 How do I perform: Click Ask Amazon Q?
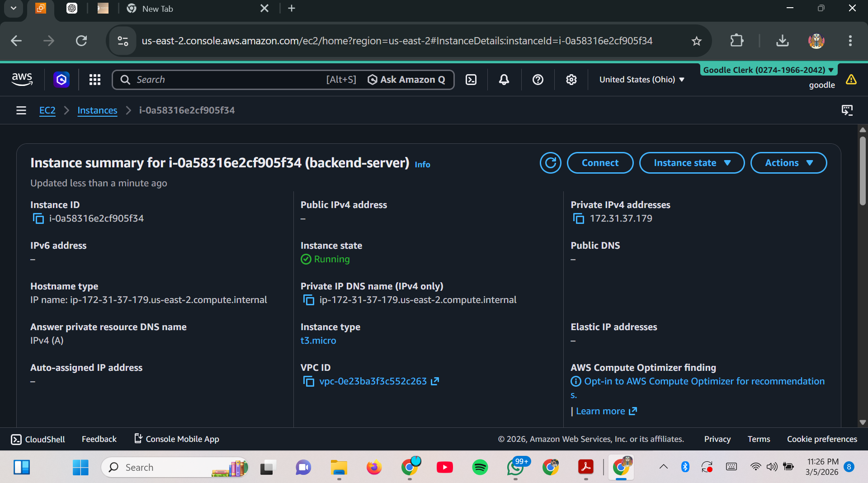(x=406, y=80)
